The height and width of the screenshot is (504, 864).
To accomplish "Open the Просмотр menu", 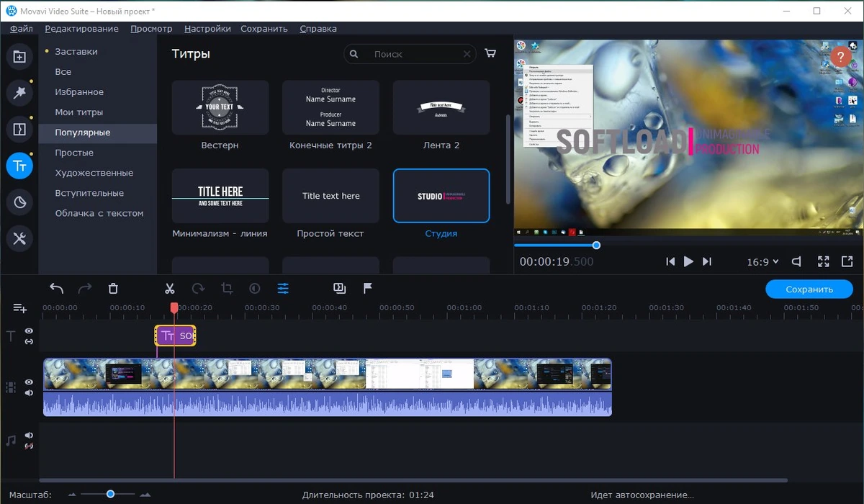I will coord(151,29).
